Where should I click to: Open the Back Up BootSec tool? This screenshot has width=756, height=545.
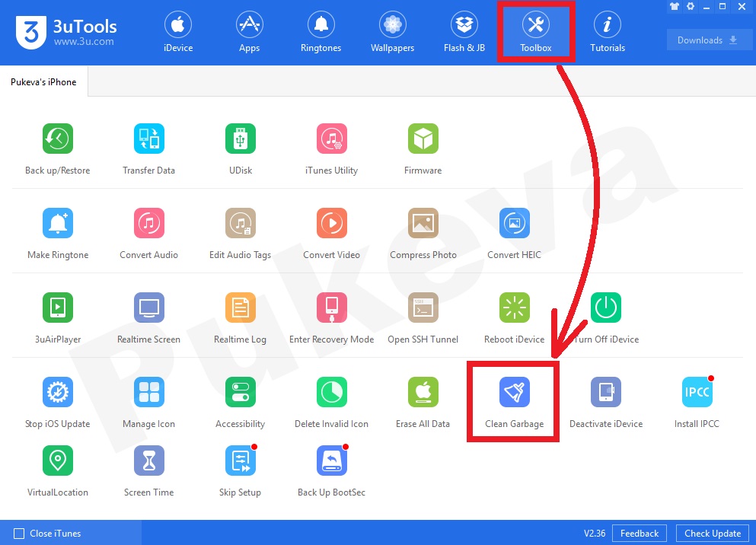pyautogui.click(x=332, y=461)
